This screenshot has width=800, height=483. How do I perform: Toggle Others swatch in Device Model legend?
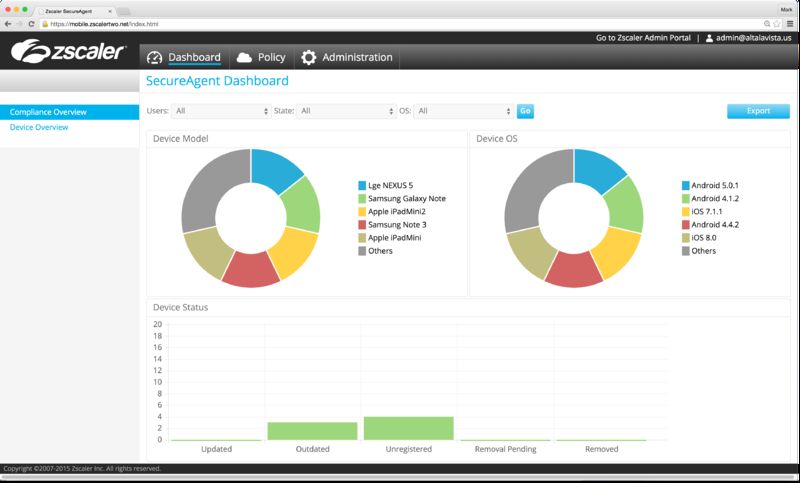tap(362, 251)
